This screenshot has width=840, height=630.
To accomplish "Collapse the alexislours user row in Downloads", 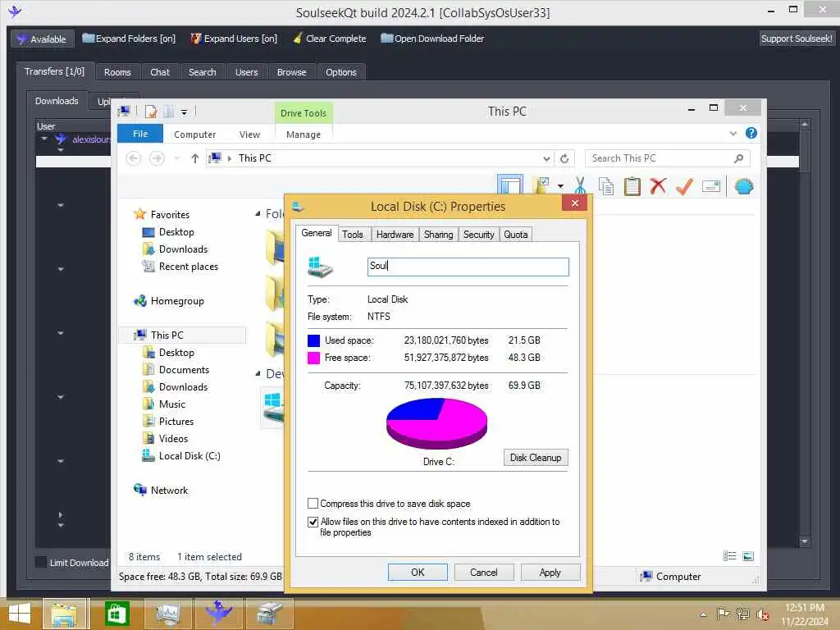I will pos(44,139).
